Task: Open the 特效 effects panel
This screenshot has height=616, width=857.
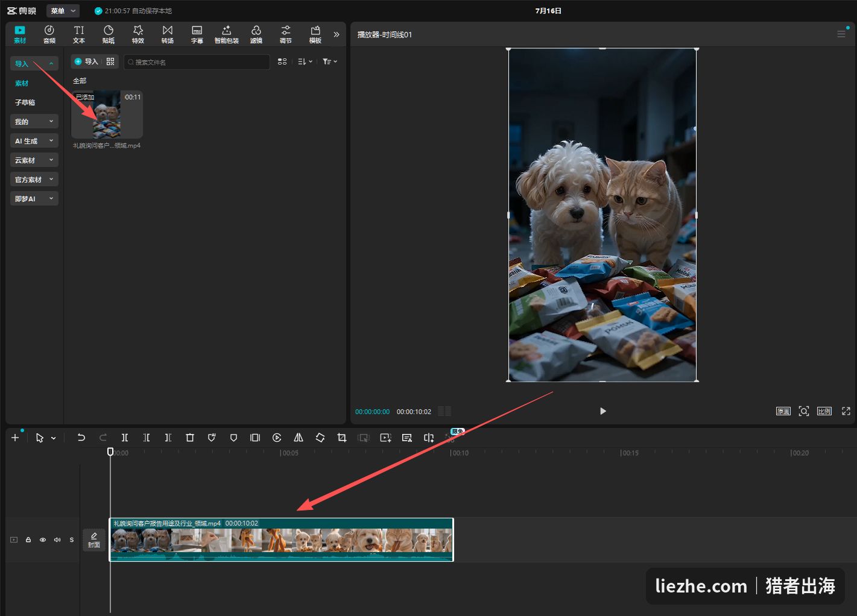Action: click(138, 34)
